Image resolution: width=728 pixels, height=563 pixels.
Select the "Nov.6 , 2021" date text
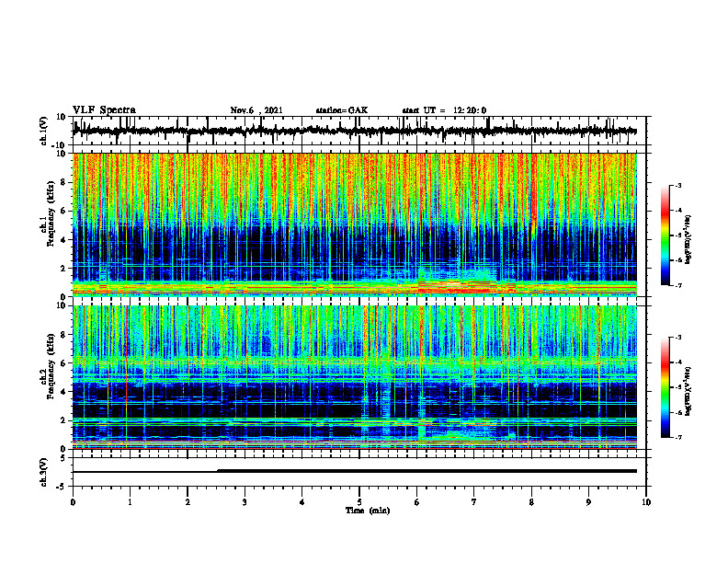pyautogui.click(x=256, y=110)
